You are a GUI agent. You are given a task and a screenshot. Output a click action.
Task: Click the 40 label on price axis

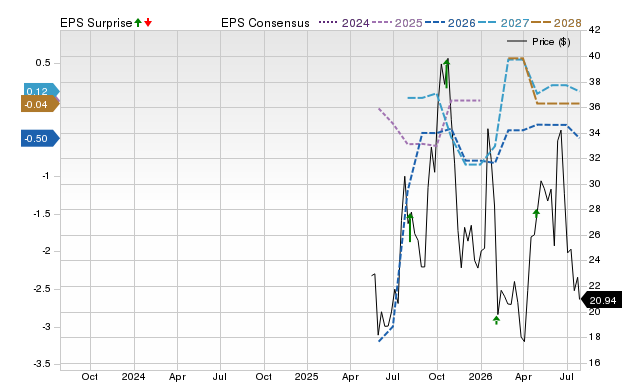[595, 56]
